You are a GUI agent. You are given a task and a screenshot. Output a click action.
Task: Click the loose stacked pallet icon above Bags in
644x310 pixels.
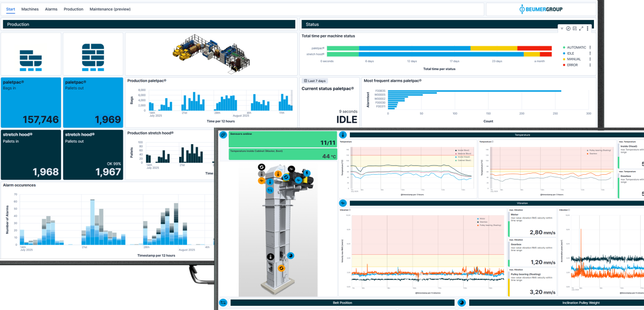[x=31, y=60]
